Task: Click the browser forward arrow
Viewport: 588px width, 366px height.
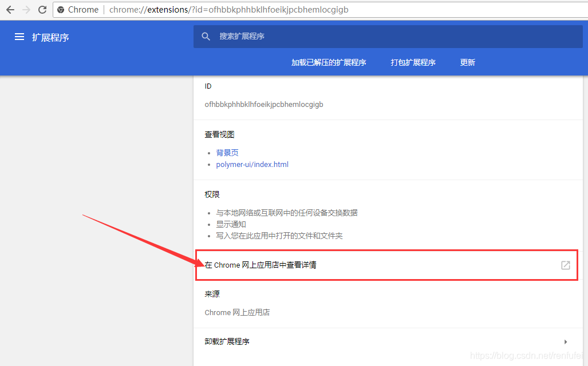Action: 26,10
